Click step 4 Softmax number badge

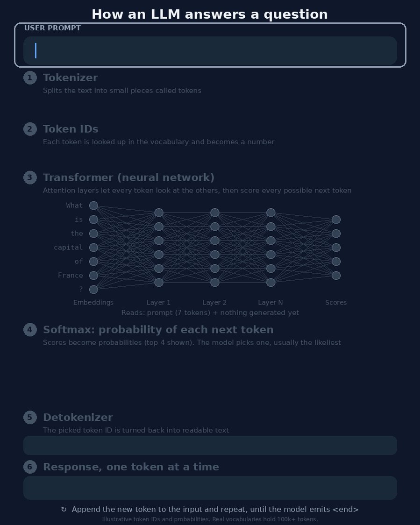point(30,329)
